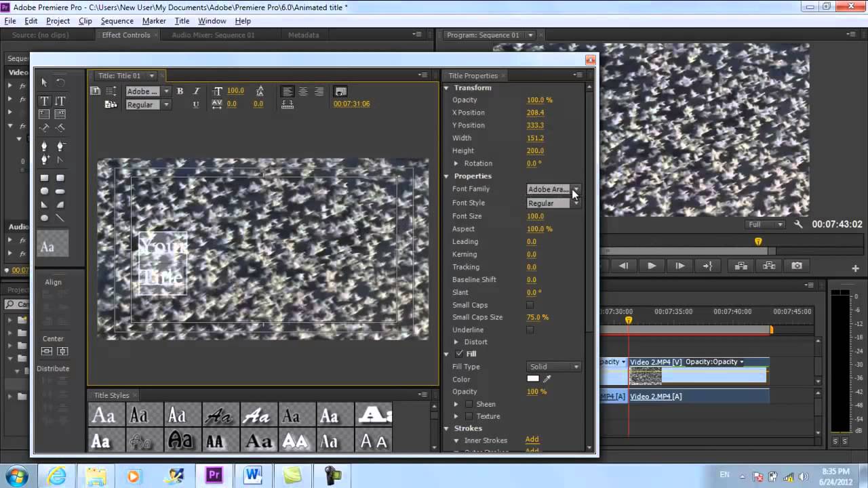Viewport: 868px width, 488px height.
Task: Open Microsoft Word from the taskbar
Action: 253,475
